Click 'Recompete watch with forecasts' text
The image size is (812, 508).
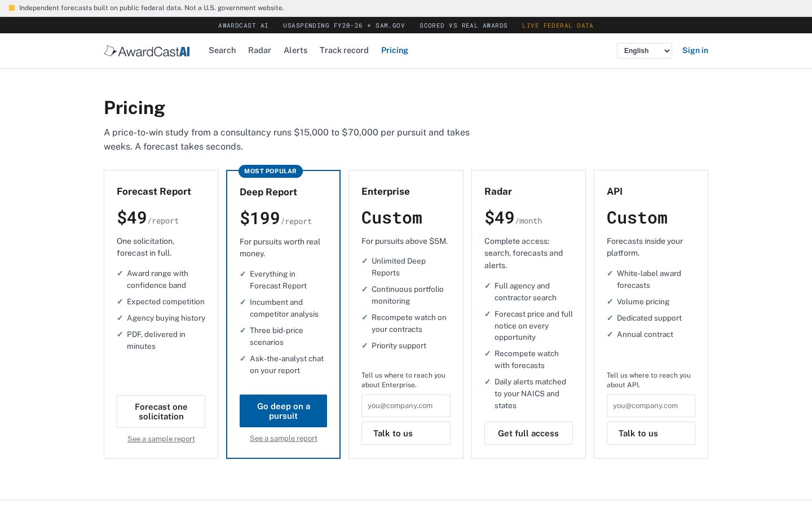click(x=527, y=360)
